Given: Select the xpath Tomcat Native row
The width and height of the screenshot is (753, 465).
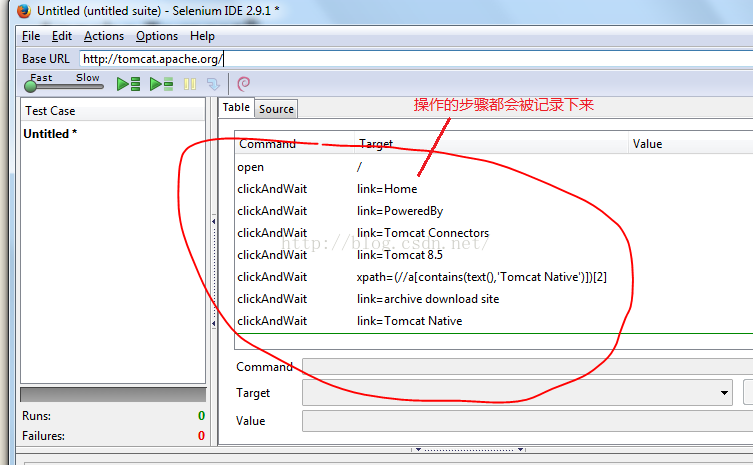Looking at the screenshot, I should click(x=494, y=277).
